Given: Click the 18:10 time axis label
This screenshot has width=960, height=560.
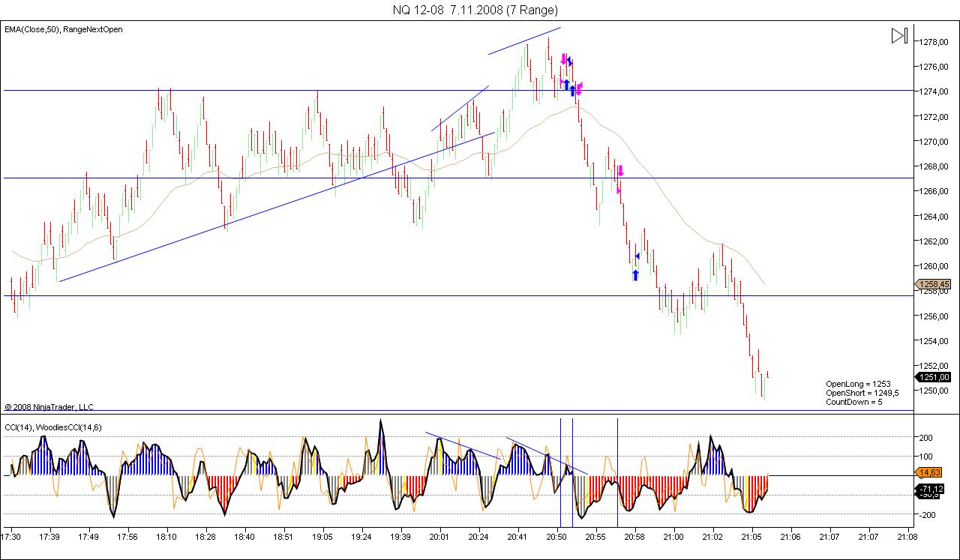Looking at the screenshot, I should click(166, 537).
